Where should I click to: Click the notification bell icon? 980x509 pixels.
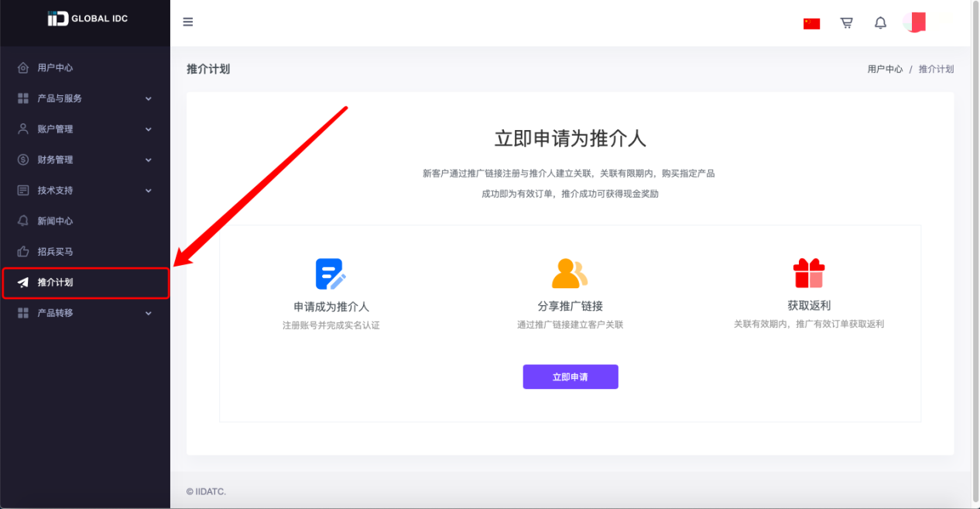pyautogui.click(x=880, y=22)
